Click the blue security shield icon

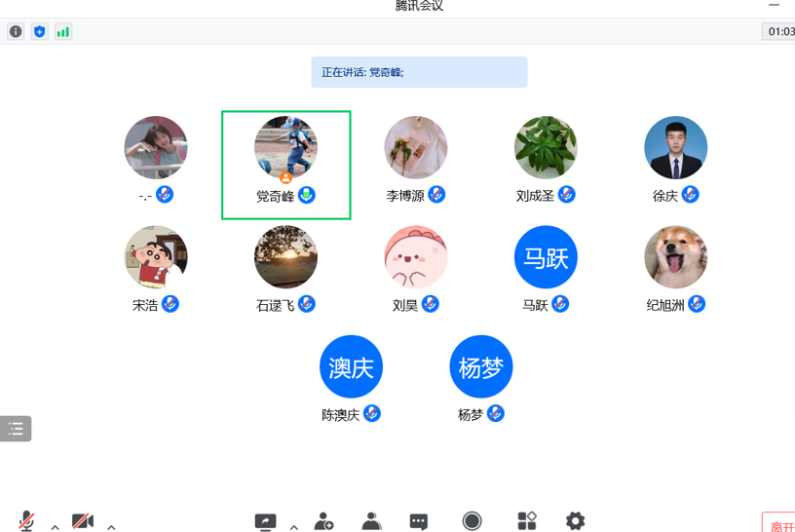40,31
